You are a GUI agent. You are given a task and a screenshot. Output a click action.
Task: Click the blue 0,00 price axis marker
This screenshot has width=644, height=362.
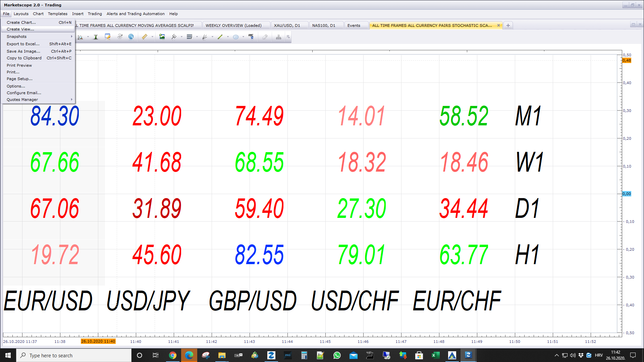(627, 194)
